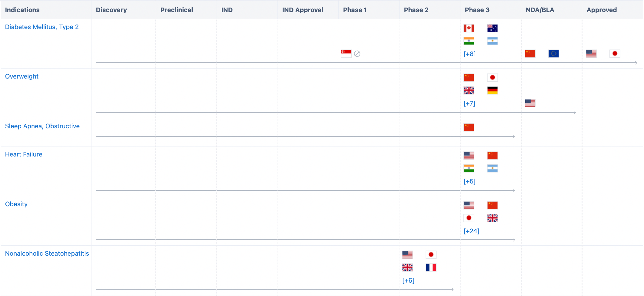Expand [+24] more countries for Obesity
The width and height of the screenshot is (644, 296).
[x=471, y=231]
